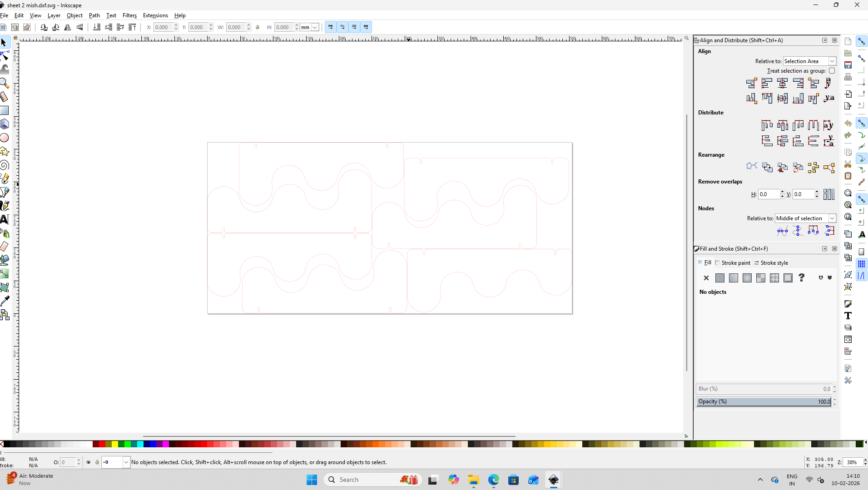The height and width of the screenshot is (490, 868).
Task: Click the W width input field
Action: [236, 27]
